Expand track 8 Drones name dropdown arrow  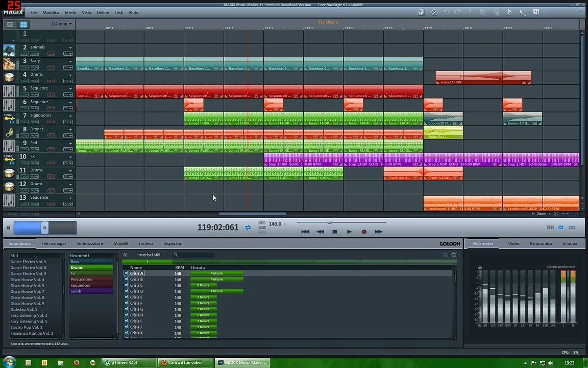70,129
